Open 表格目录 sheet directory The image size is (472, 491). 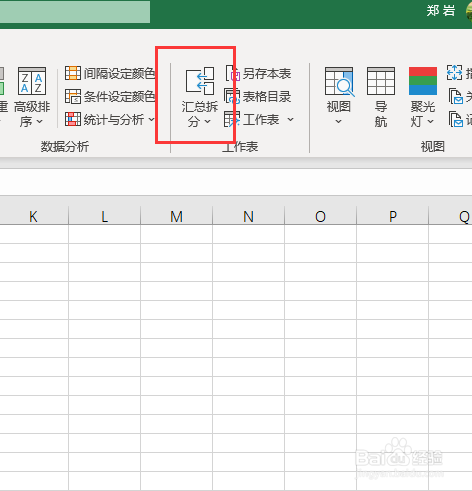point(258,96)
